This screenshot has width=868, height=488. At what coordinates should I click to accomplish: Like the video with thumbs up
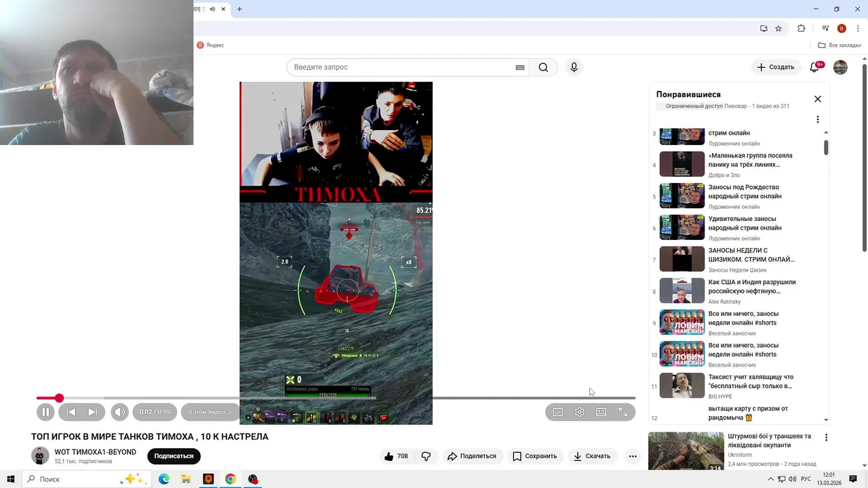tap(396, 456)
